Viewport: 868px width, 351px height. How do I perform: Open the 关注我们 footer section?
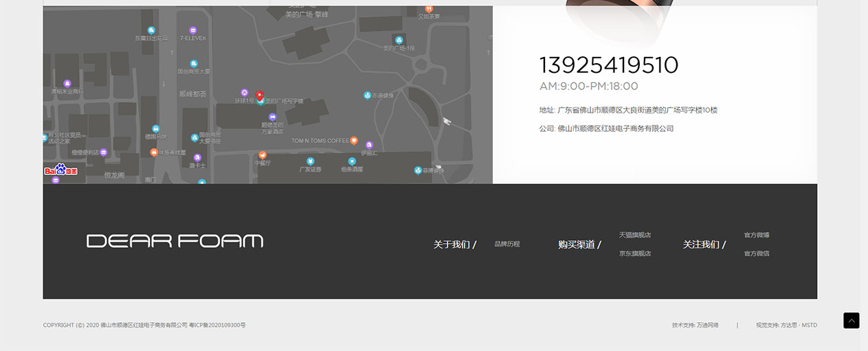click(704, 244)
